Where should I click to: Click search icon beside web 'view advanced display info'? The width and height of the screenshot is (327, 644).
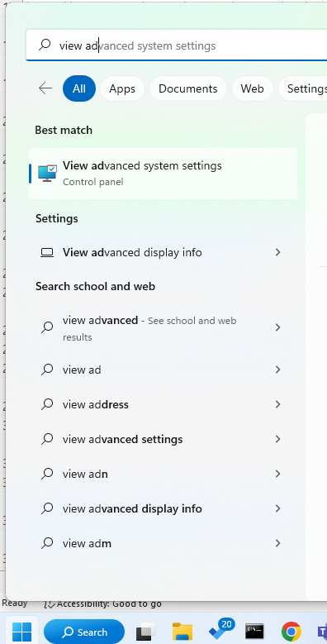(x=47, y=508)
